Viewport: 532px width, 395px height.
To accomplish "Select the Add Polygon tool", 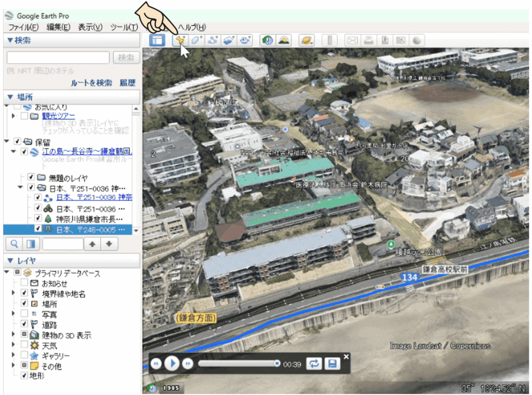I will (x=196, y=41).
